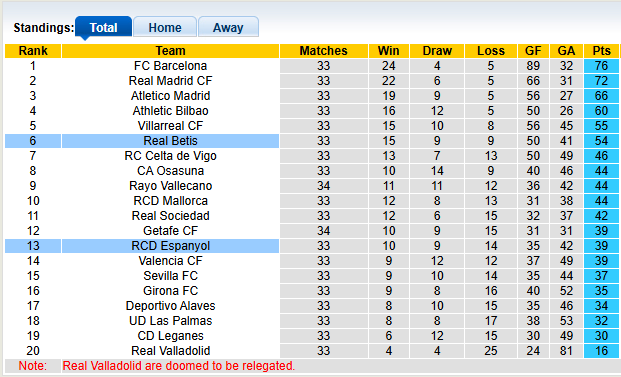Select the highlighted Real Betis row
Viewport: 621px width, 377px height.
point(312,141)
